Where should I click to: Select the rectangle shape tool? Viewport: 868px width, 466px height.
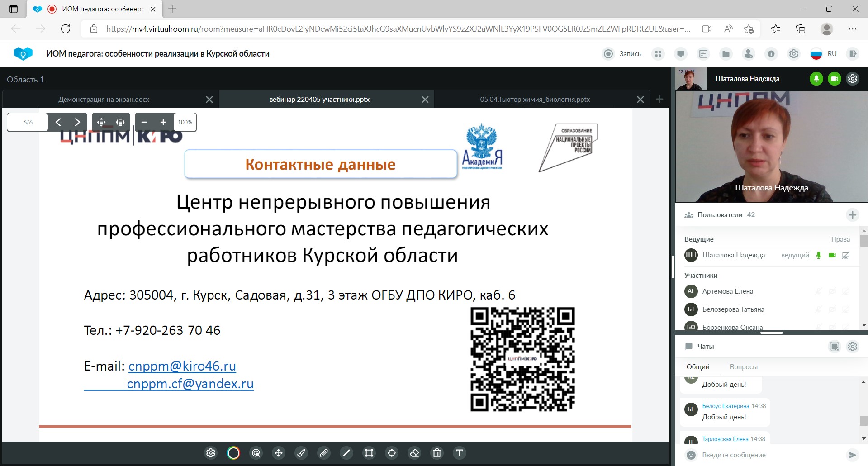click(x=369, y=453)
